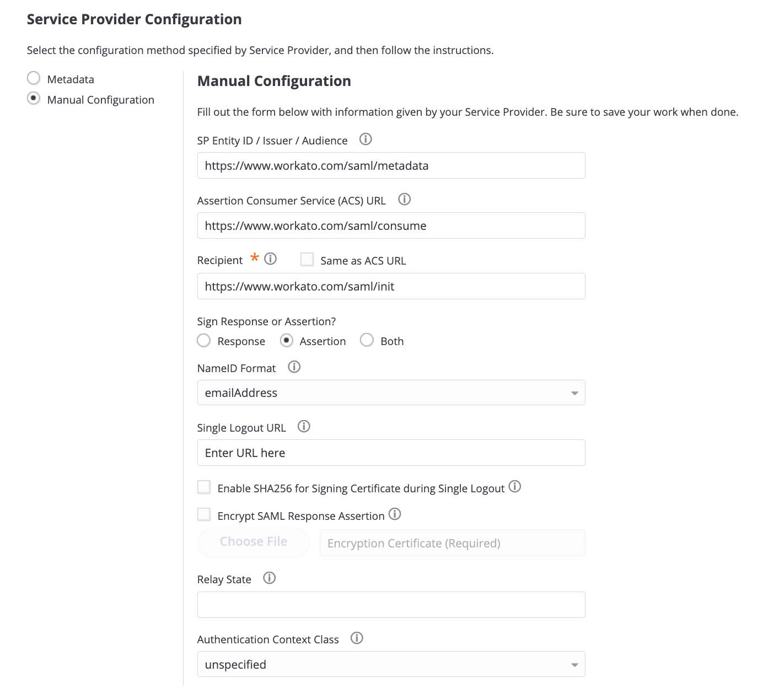Click the Choose File button
Image resolution: width=784 pixels, height=699 pixels.
click(x=253, y=541)
